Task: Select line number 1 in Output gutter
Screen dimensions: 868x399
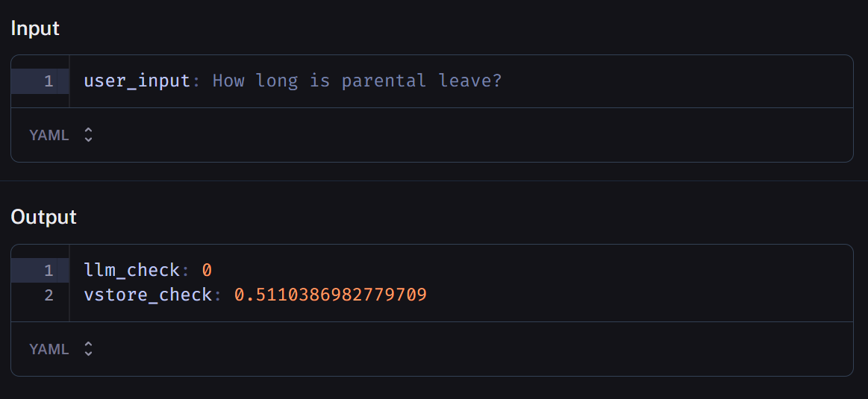Action: (x=49, y=270)
